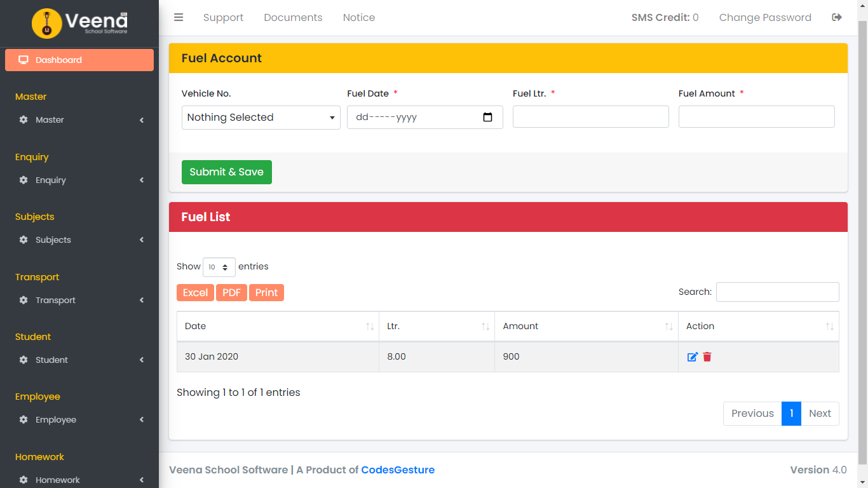Click the Print button
Screen dimensions: 868x488
(x=266, y=292)
